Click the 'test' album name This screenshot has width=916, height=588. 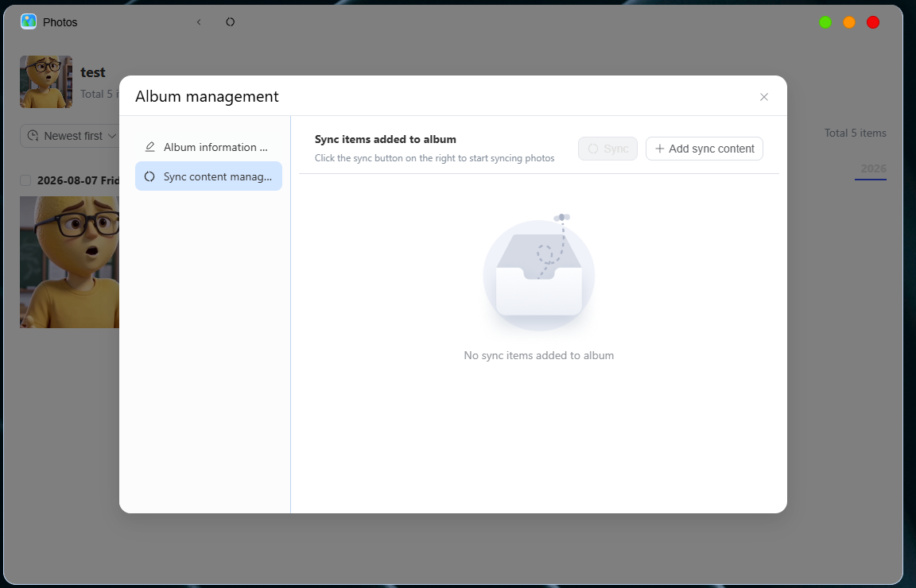(93, 72)
